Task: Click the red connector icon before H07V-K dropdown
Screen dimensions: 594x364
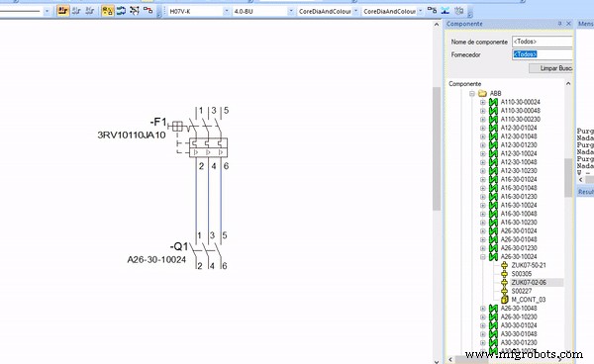Action: click(148, 11)
